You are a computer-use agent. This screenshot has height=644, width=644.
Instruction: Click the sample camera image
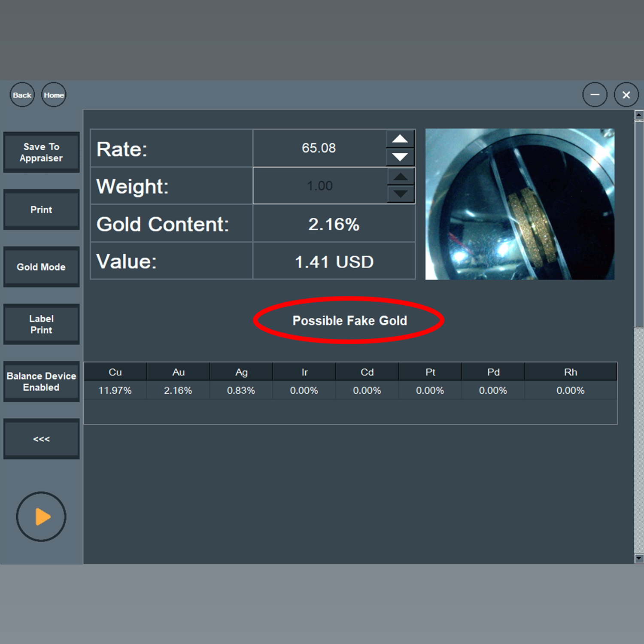[x=519, y=204]
